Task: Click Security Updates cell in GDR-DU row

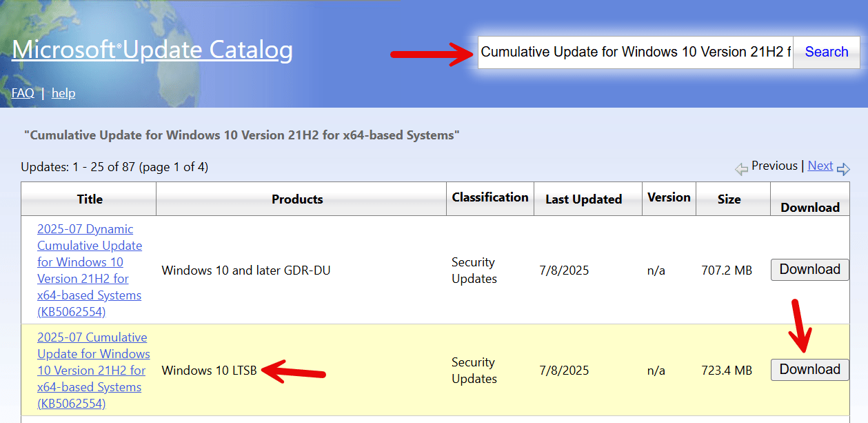Action: coord(474,270)
